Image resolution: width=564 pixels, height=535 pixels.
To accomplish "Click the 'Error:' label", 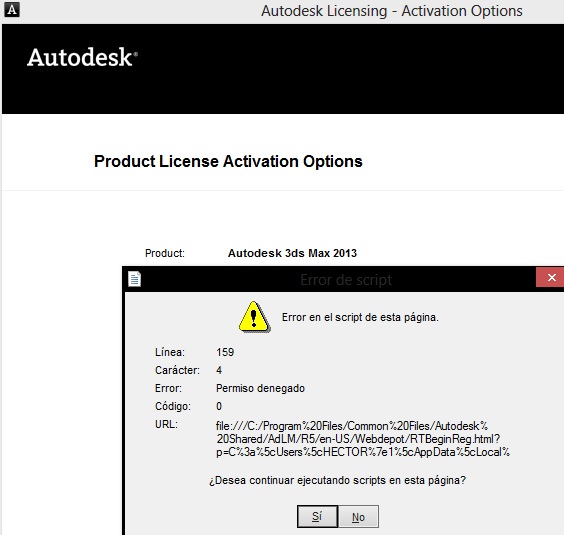I will tap(168, 388).
